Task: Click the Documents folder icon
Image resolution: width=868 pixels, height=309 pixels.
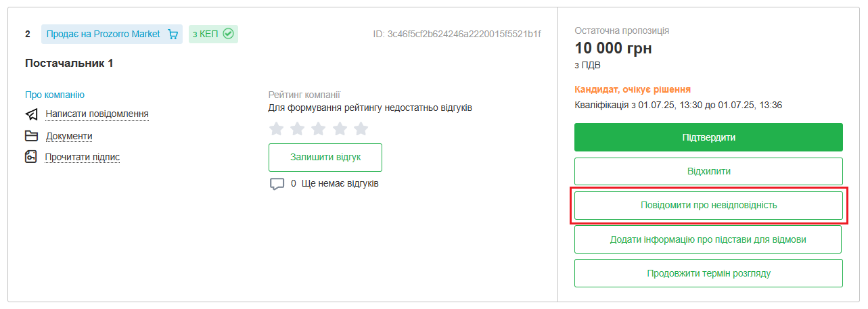Action: click(31, 136)
